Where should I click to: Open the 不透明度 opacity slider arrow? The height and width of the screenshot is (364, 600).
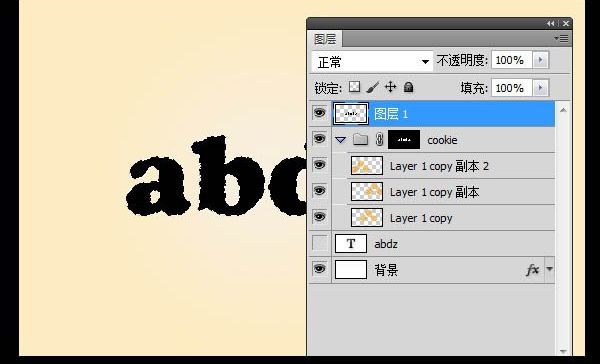540,60
